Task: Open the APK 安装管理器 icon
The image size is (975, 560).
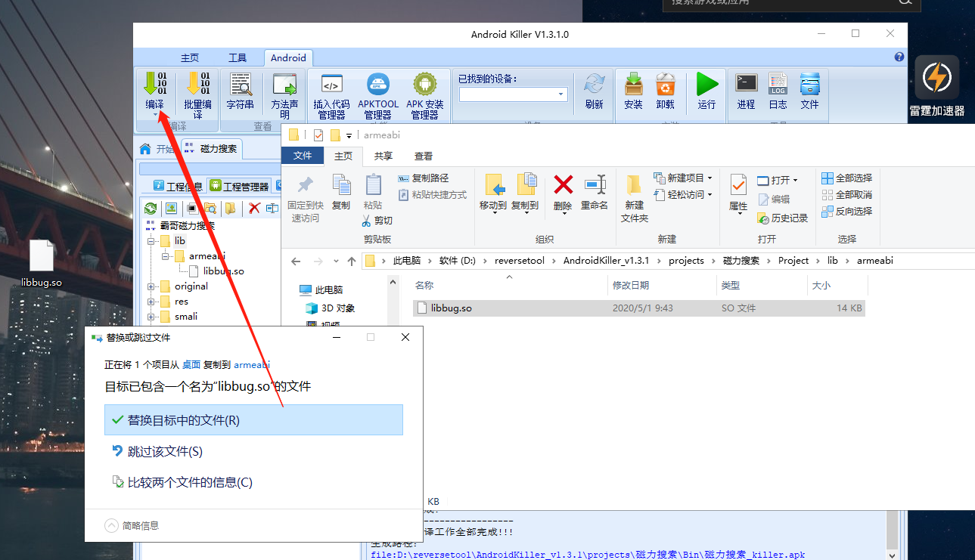Action: (424, 84)
